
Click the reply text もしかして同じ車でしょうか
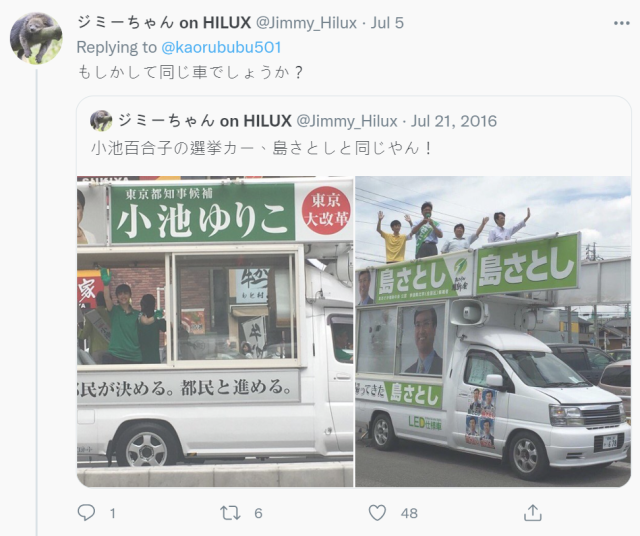(x=190, y=72)
